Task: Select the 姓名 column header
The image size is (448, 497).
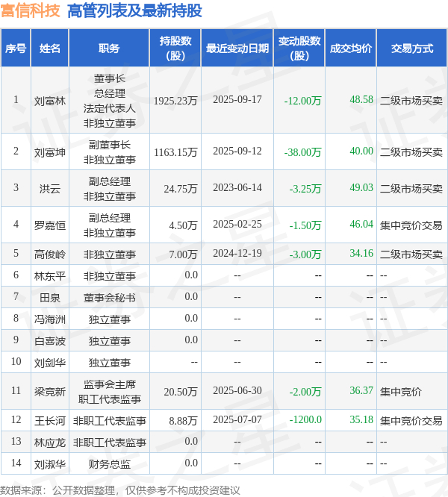Action: [50, 49]
